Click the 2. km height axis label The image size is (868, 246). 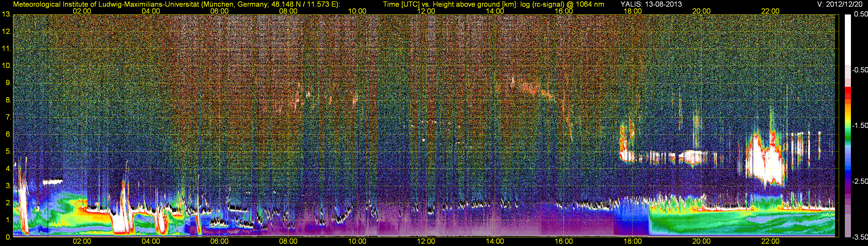click(8, 203)
